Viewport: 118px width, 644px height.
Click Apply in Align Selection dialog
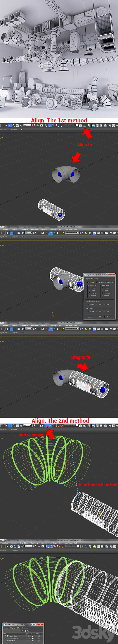point(89,317)
